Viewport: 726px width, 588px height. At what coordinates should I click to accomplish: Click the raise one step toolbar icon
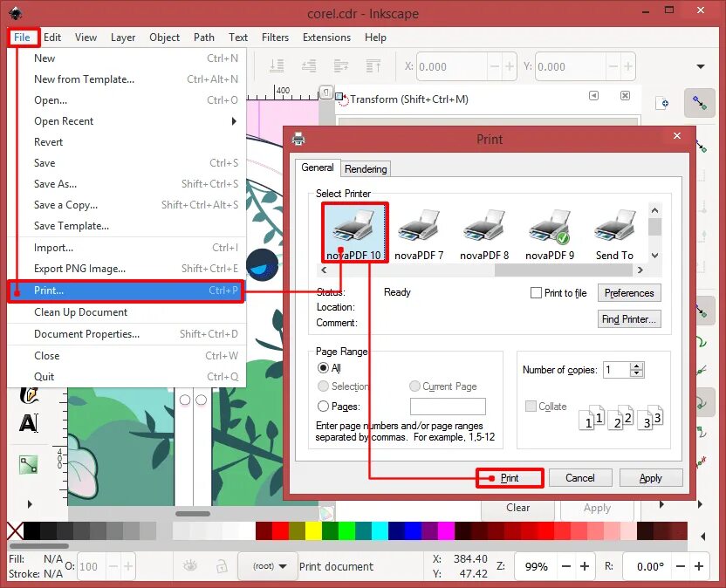341,66
